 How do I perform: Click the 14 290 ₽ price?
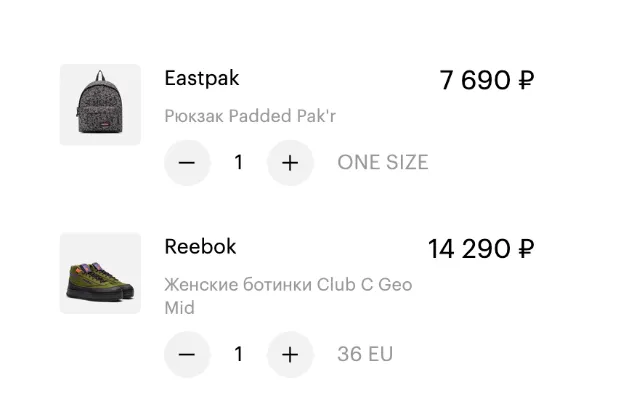481,249
